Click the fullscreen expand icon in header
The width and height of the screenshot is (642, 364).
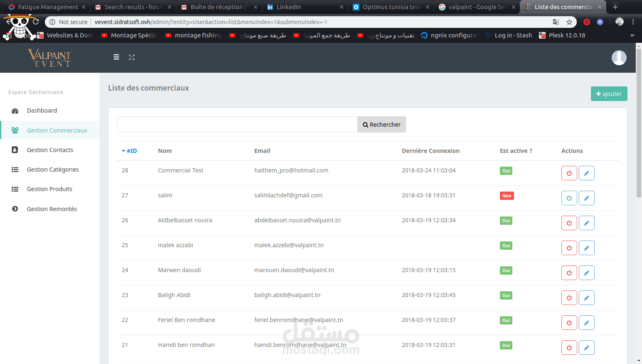[132, 57]
